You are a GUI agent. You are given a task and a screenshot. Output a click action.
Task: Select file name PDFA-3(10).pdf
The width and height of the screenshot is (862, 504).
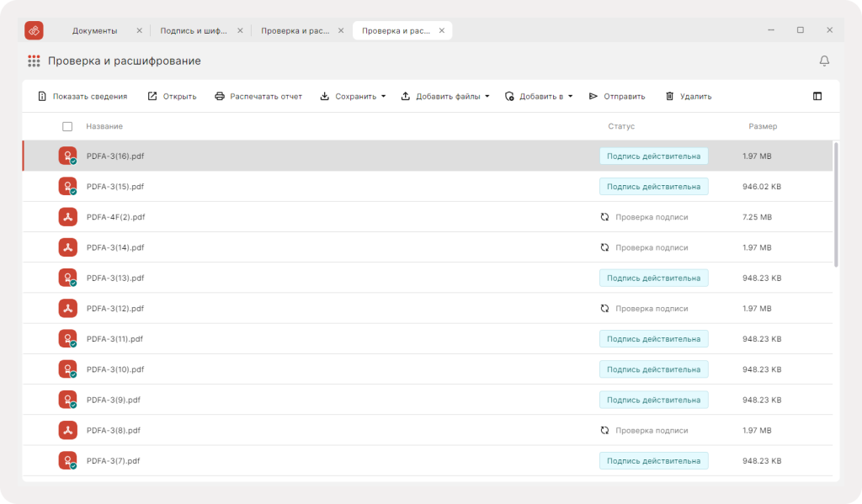[114, 369]
